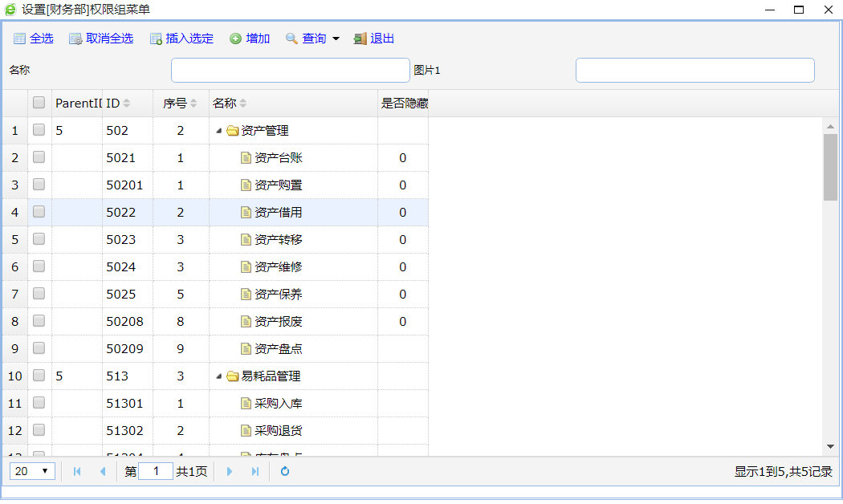Jump to the last page arrow
Screen dimensions: 843x504
[x=255, y=471]
